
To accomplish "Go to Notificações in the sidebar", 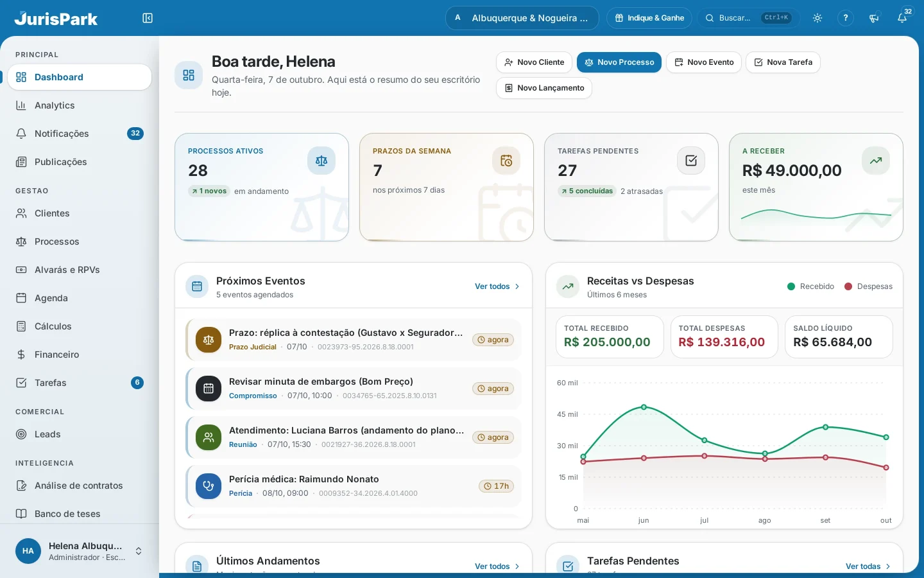I will pos(80,134).
